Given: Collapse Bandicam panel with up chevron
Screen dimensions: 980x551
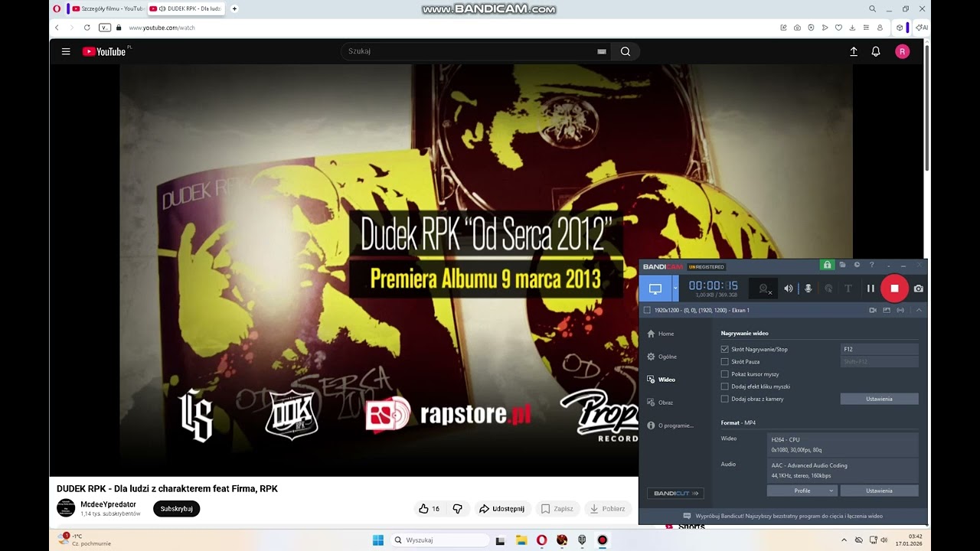Looking at the screenshot, I should coord(919,310).
